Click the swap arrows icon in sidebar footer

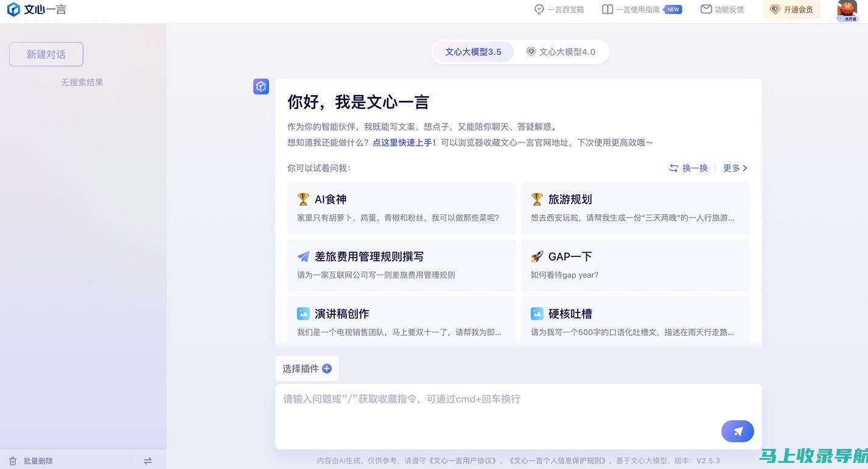click(x=148, y=461)
